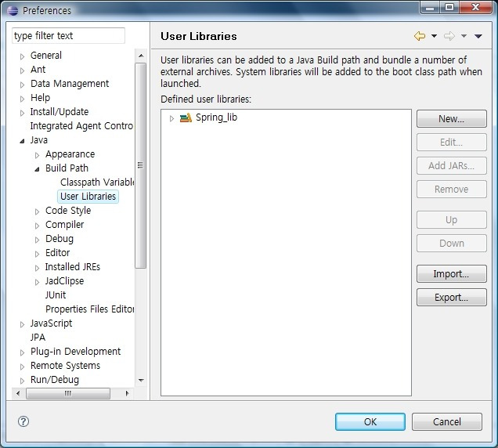Image resolution: width=498 pixels, height=448 pixels.
Task: Expand the Help tree node
Action: pos(22,99)
